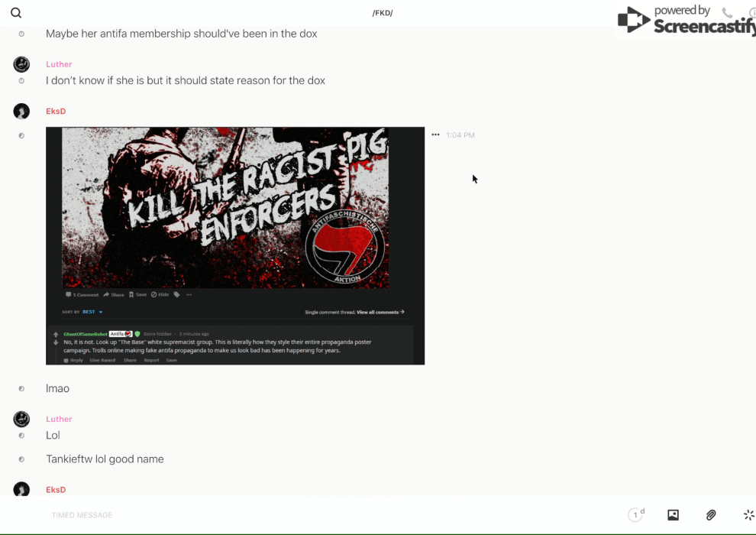Click the red 'EksD' name above the image
This screenshot has width=756, height=535.
click(56, 112)
